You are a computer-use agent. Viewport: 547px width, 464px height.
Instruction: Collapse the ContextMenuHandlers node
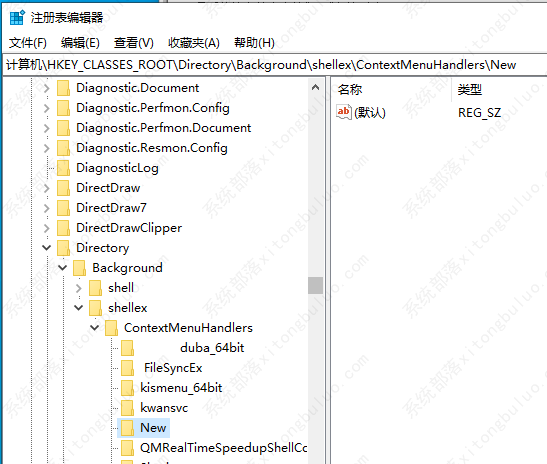(95, 328)
